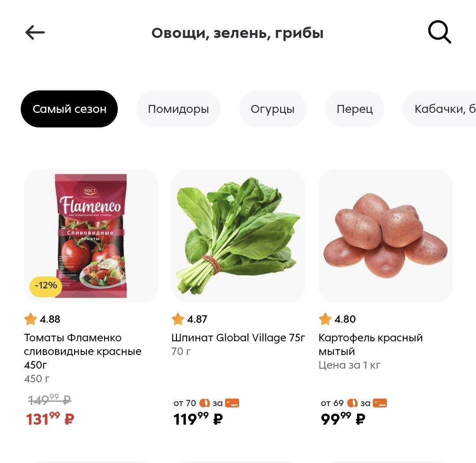476x463 pixels.
Task: Open search with the magnifier icon
Action: click(439, 33)
